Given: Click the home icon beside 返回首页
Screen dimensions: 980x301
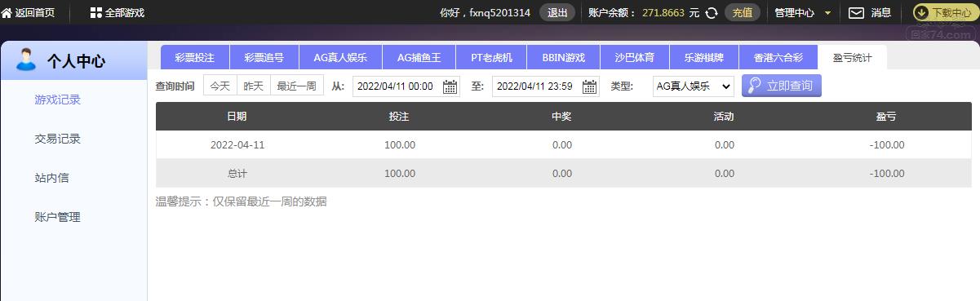Looking at the screenshot, I should pyautogui.click(x=7, y=12).
